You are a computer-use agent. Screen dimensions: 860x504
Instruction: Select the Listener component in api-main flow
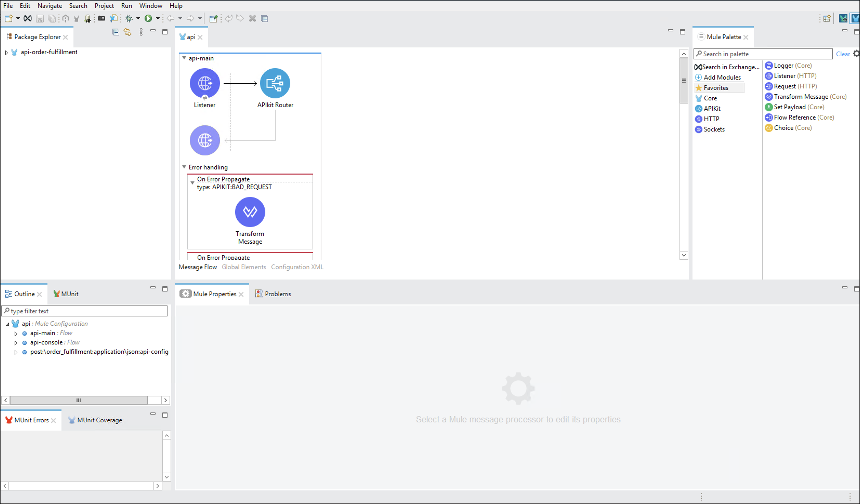(x=205, y=83)
